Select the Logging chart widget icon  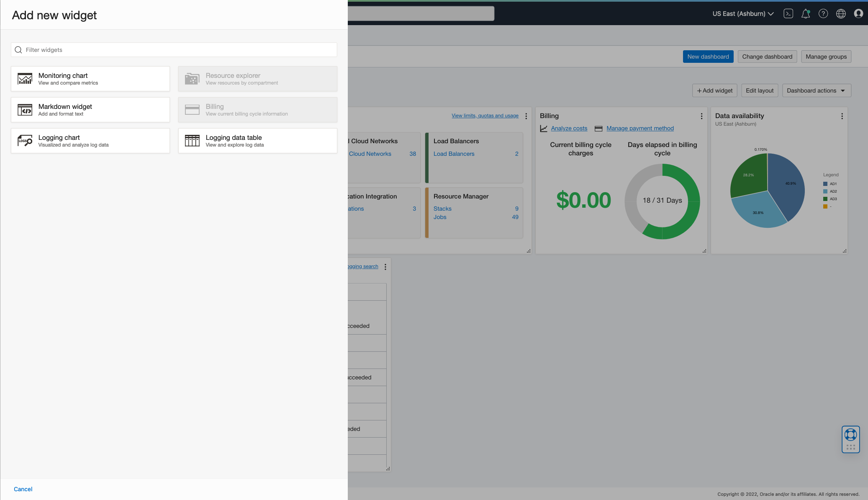point(25,140)
